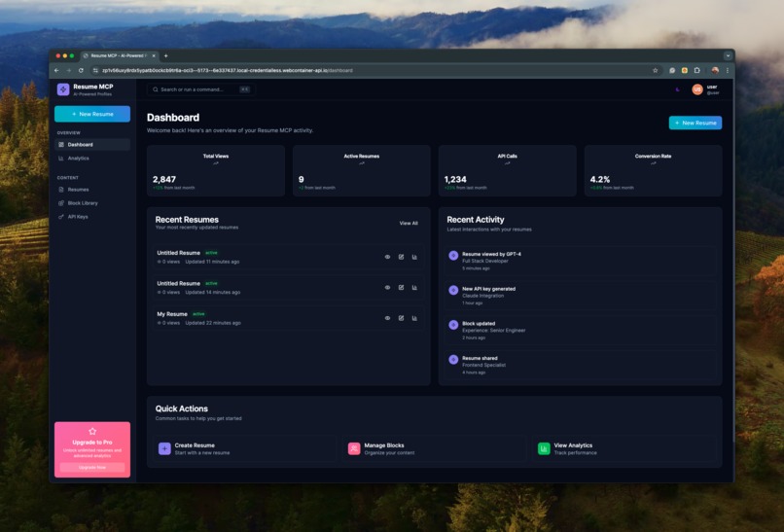Edit Untitled Resume updated 11 minutes ago

point(401,257)
